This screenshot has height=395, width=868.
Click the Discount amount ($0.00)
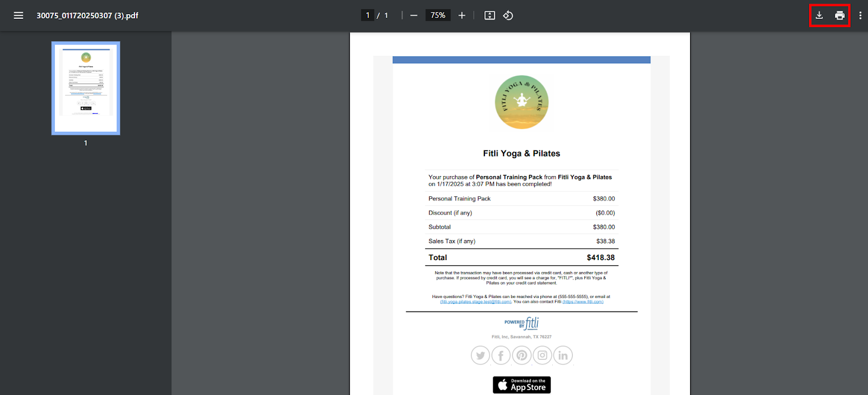(x=605, y=213)
